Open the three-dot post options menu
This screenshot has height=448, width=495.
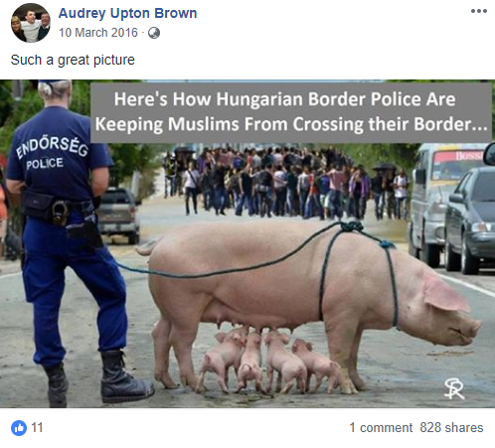pyautogui.click(x=479, y=11)
